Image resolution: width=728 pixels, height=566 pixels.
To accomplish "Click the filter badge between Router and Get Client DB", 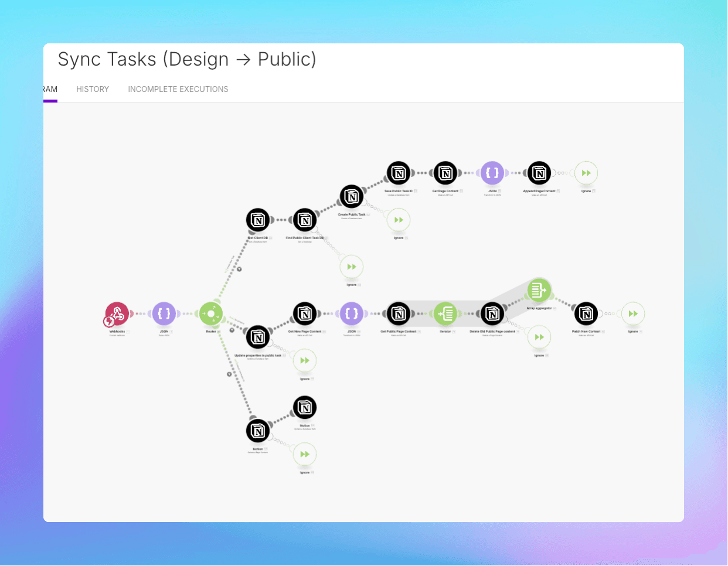I will pyautogui.click(x=238, y=269).
